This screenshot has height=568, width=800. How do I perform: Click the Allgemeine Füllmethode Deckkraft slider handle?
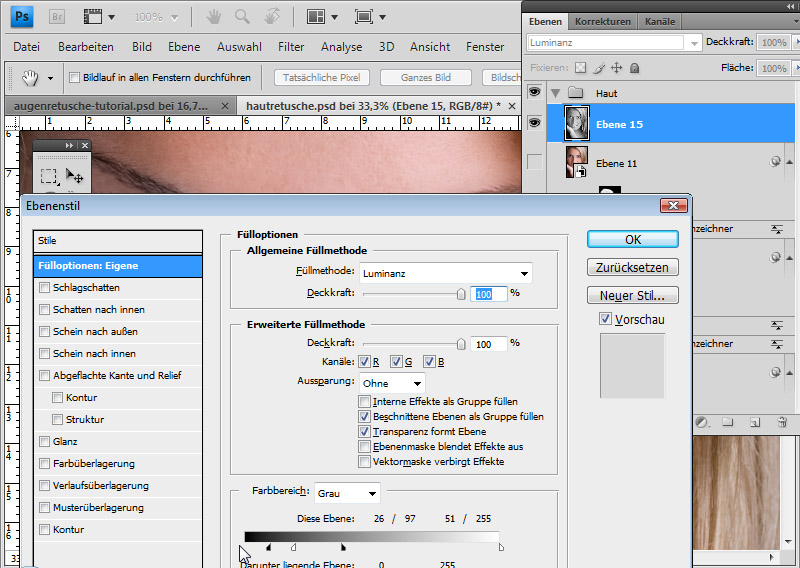coord(461,294)
